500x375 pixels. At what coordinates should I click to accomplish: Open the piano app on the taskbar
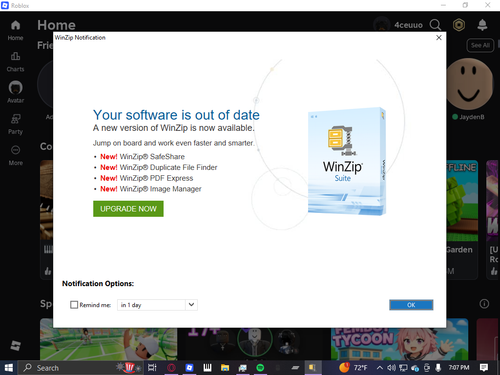(207, 368)
